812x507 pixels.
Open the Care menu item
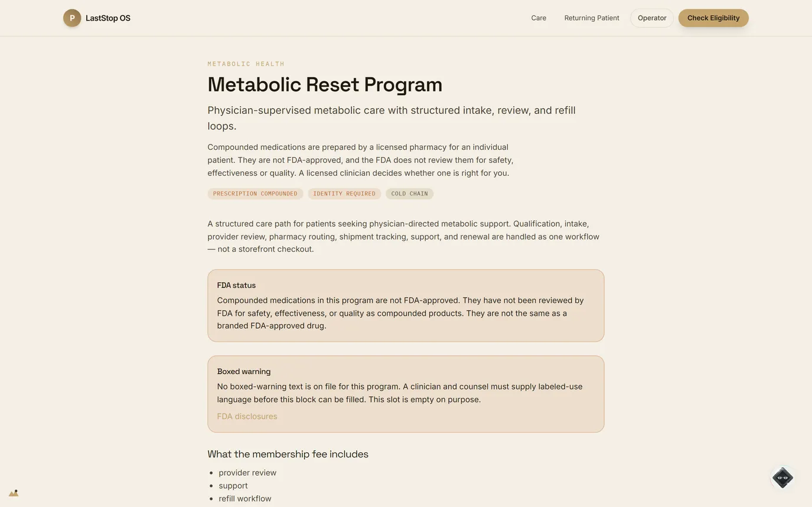click(539, 18)
